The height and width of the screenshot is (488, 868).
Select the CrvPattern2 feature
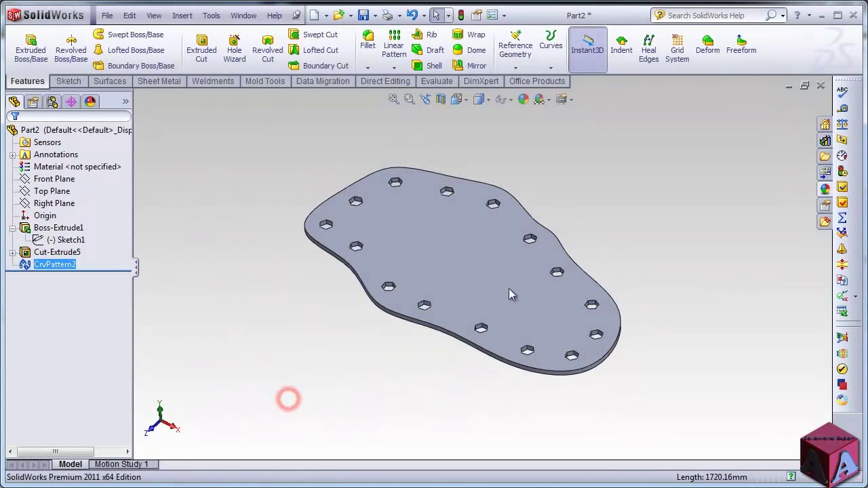55,264
